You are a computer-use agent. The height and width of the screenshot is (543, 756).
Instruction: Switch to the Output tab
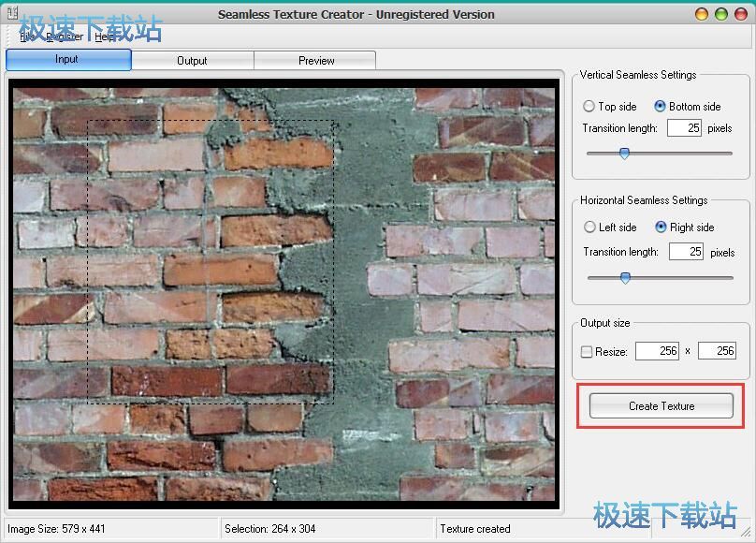pyautogui.click(x=192, y=61)
